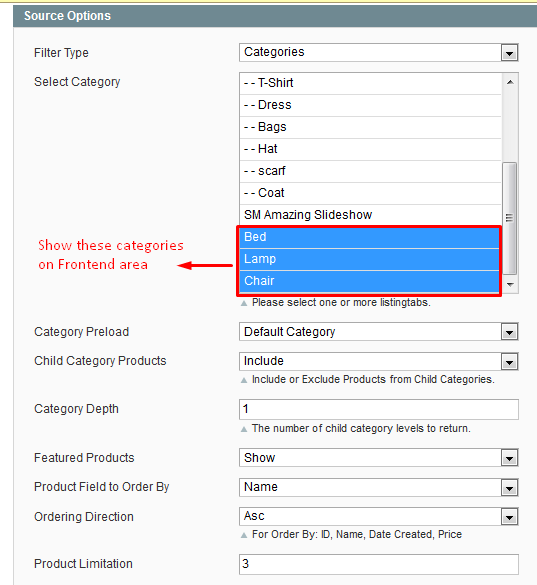Select the Bags category entry
This screenshot has height=585, width=537.
coord(370,127)
